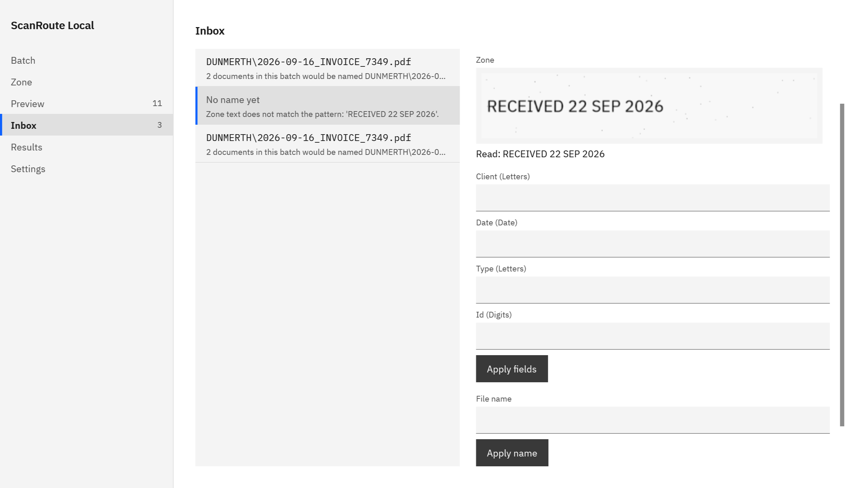Click the ScanRoute Local app title
Screen dimensions: 868x488
tap(53, 25)
